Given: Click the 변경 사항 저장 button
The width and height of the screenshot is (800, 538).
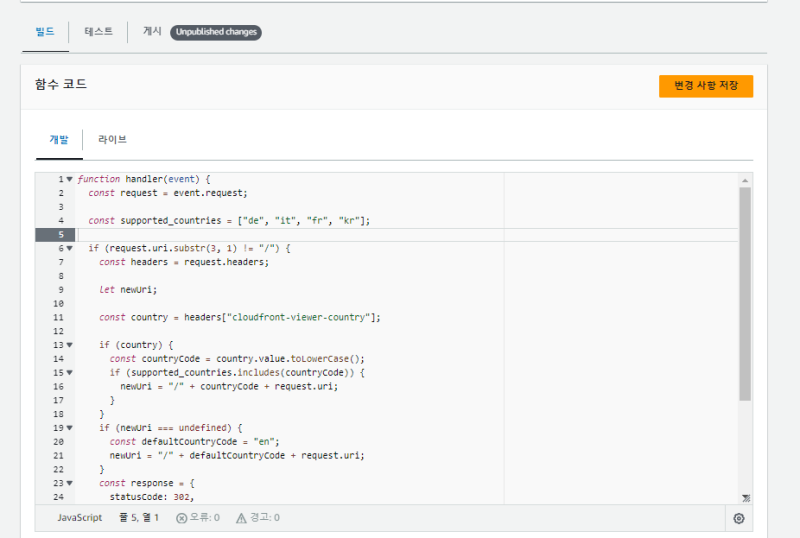Looking at the screenshot, I should coord(705,86).
